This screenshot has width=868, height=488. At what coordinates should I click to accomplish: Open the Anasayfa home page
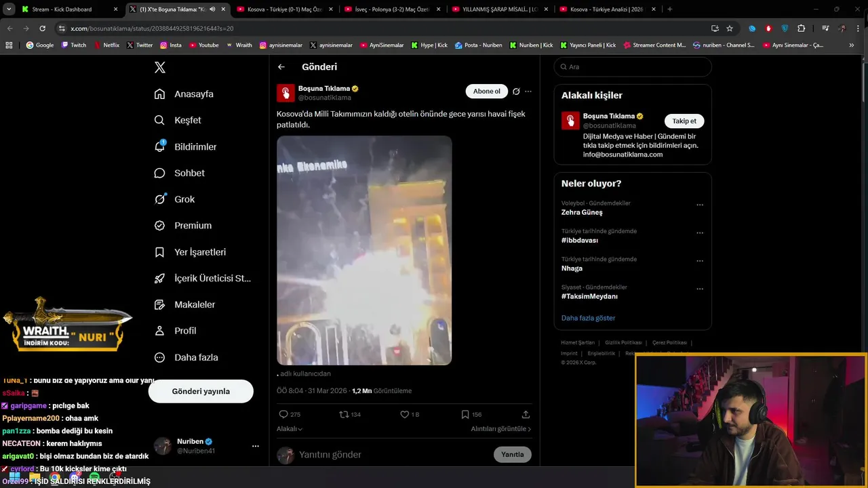(x=184, y=94)
